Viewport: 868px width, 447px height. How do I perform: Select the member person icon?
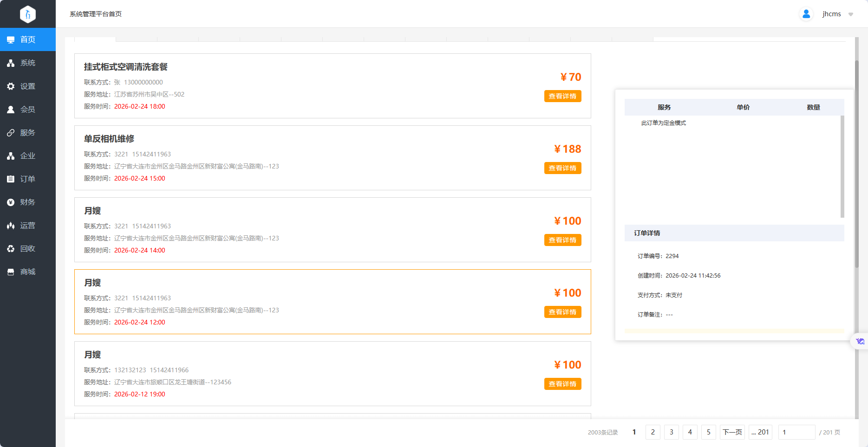point(11,110)
